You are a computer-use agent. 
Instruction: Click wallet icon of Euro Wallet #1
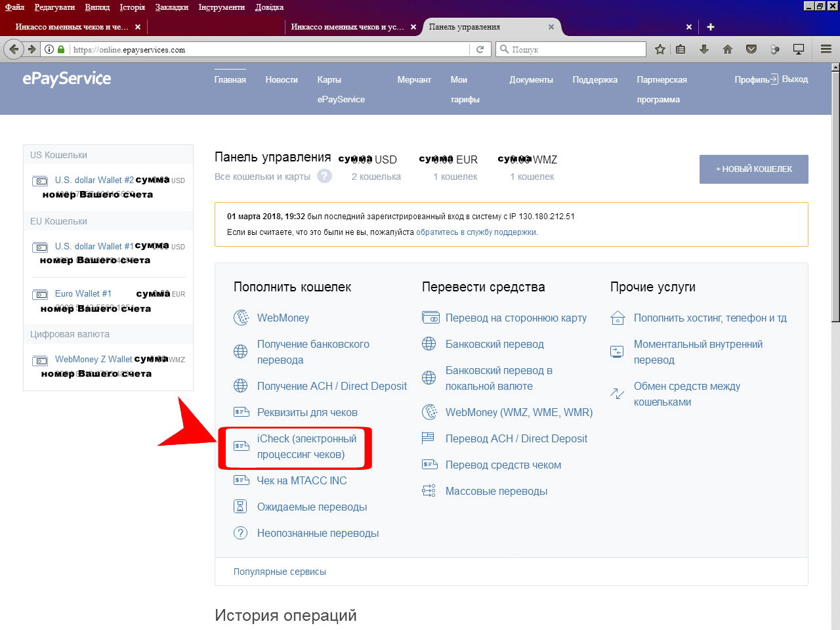coord(41,295)
